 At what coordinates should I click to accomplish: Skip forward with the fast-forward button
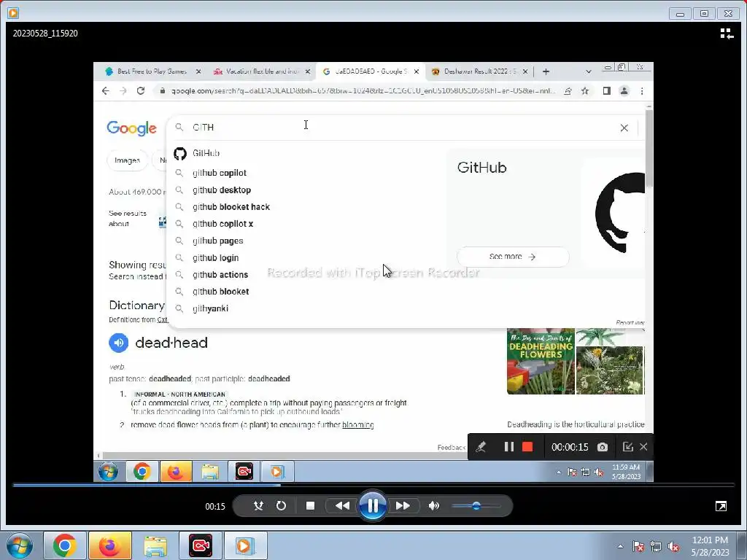[x=403, y=506]
